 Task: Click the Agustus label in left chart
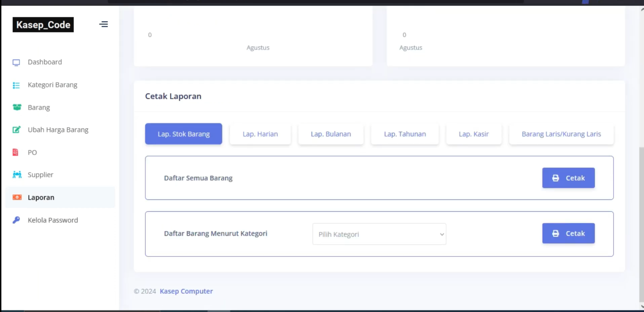click(x=258, y=47)
